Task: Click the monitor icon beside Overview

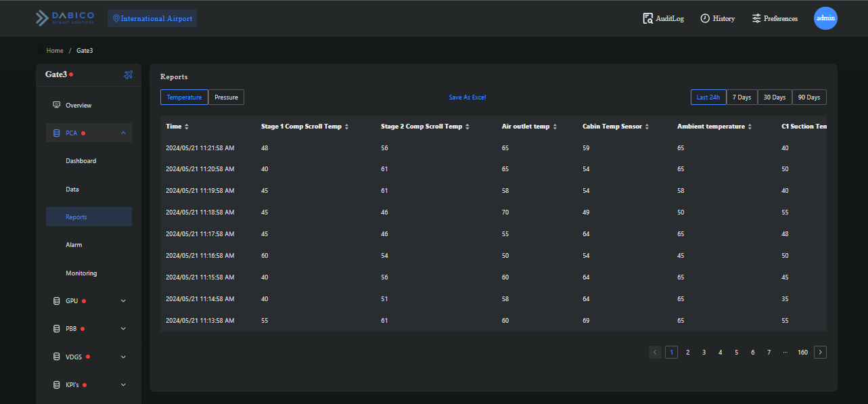Action: (57, 105)
